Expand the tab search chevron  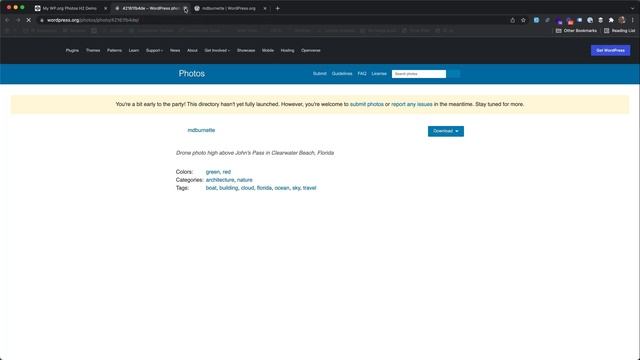pos(632,8)
